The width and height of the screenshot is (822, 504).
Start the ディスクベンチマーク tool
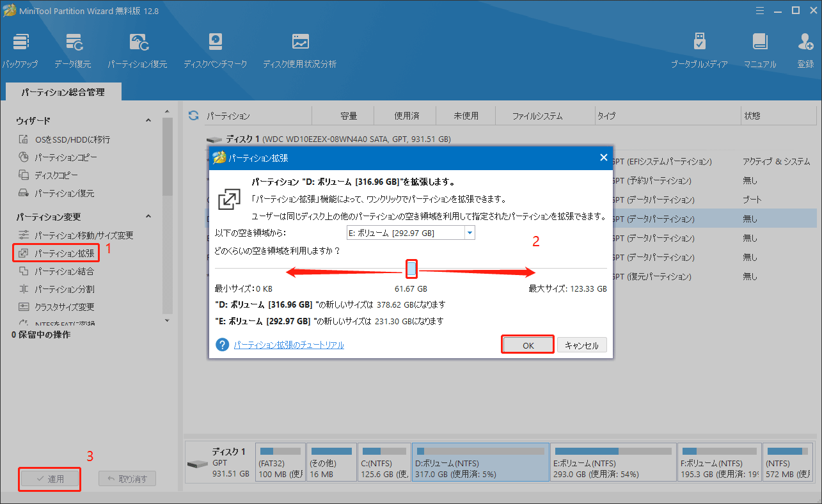pos(215,50)
